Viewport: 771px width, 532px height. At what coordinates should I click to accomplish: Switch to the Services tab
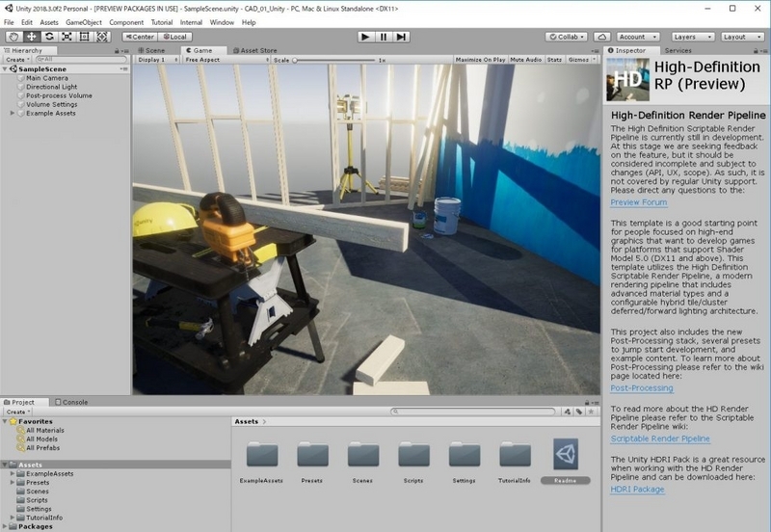point(678,50)
